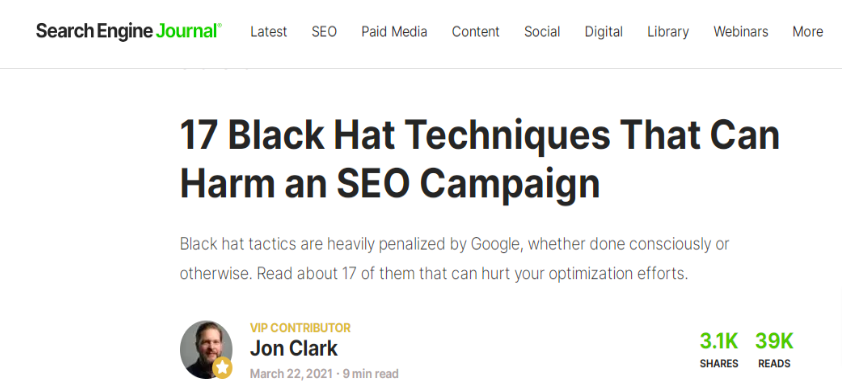842x391 pixels.
Task: Select Paid Media in the navigation bar
Action: point(394,32)
